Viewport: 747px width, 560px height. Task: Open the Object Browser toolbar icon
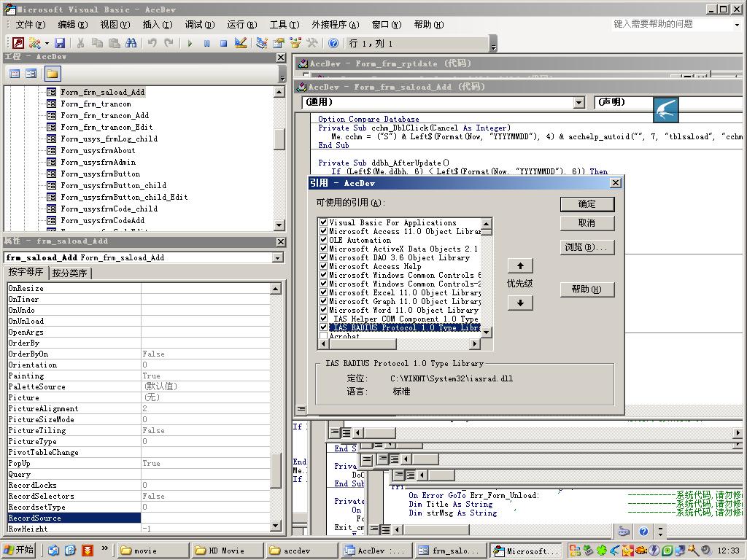(x=295, y=43)
